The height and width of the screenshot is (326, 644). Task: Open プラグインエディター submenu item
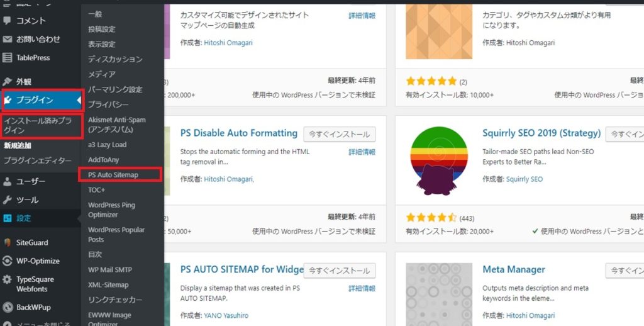37,160
